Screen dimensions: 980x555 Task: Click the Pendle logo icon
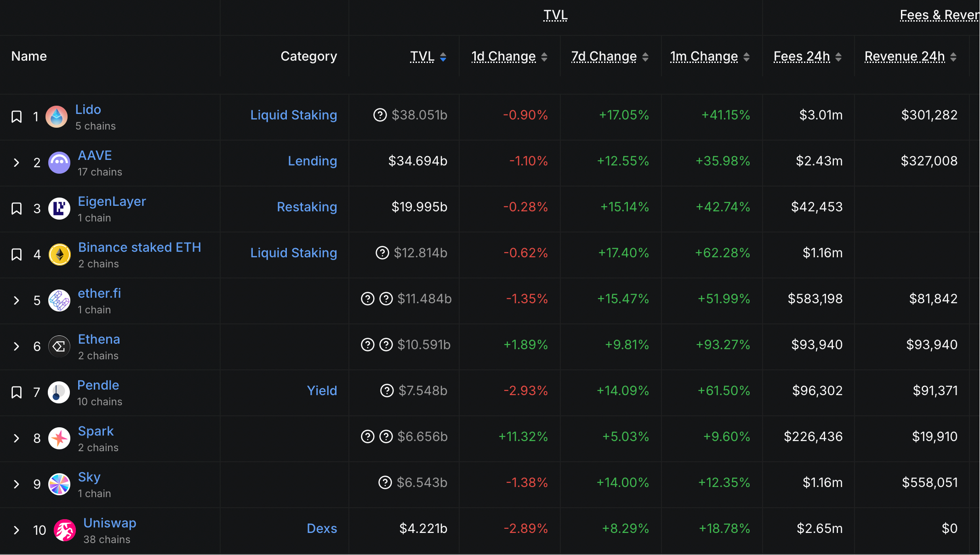pos(59,392)
